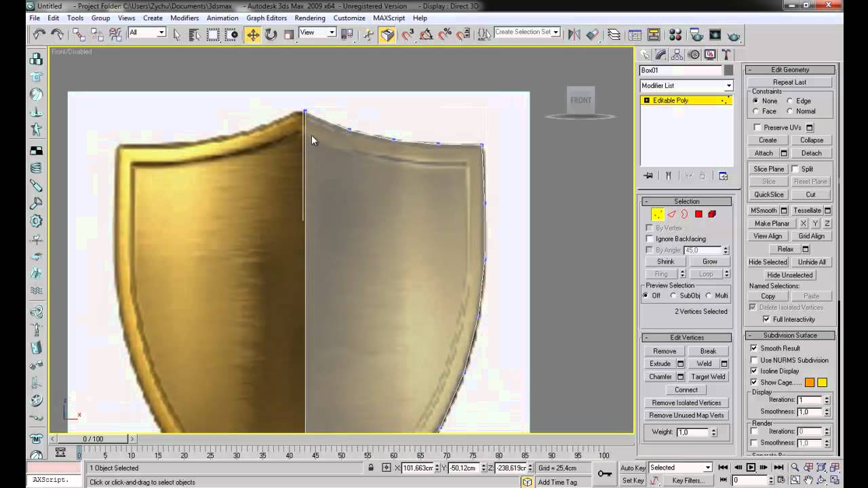Click the Remove Isolated Vertices button
This screenshot has height=488, width=868.
686,403
